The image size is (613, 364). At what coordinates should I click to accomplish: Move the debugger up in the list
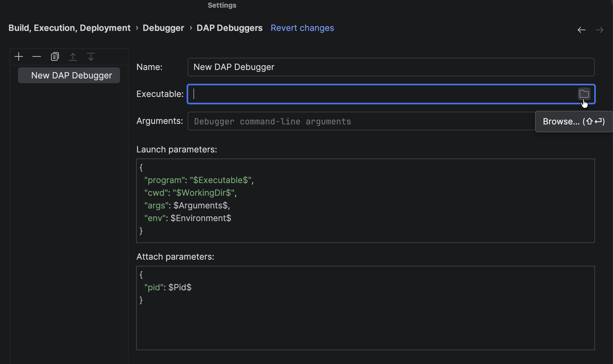(x=73, y=57)
